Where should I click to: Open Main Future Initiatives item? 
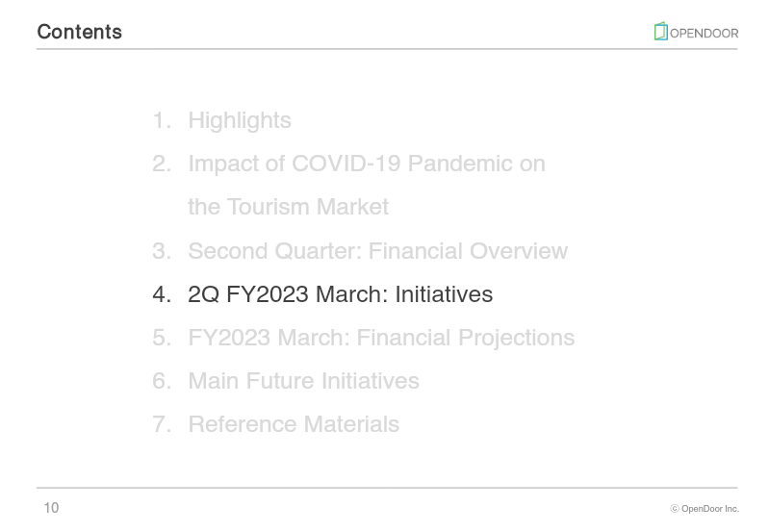click(x=303, y=381)
